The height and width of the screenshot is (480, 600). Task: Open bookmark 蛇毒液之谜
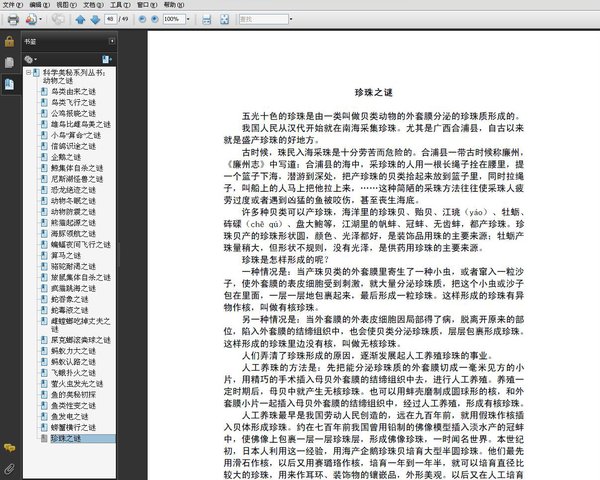[69, 310]
